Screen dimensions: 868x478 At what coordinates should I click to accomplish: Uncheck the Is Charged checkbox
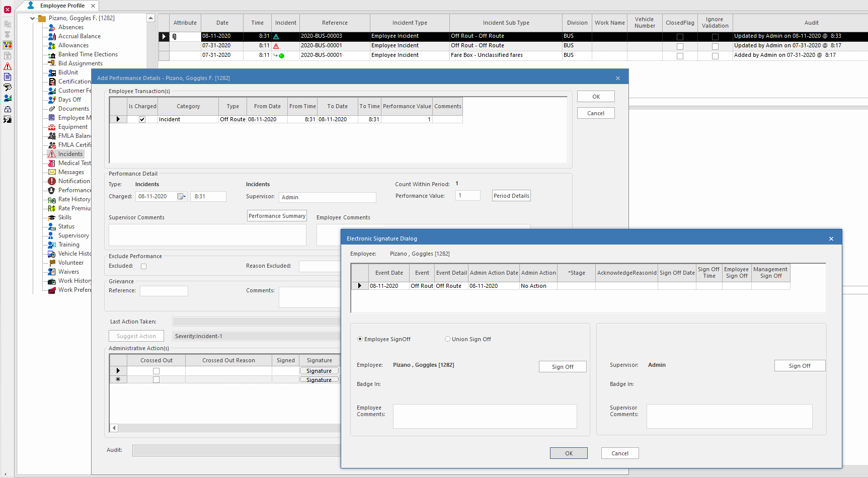point(142,119)
